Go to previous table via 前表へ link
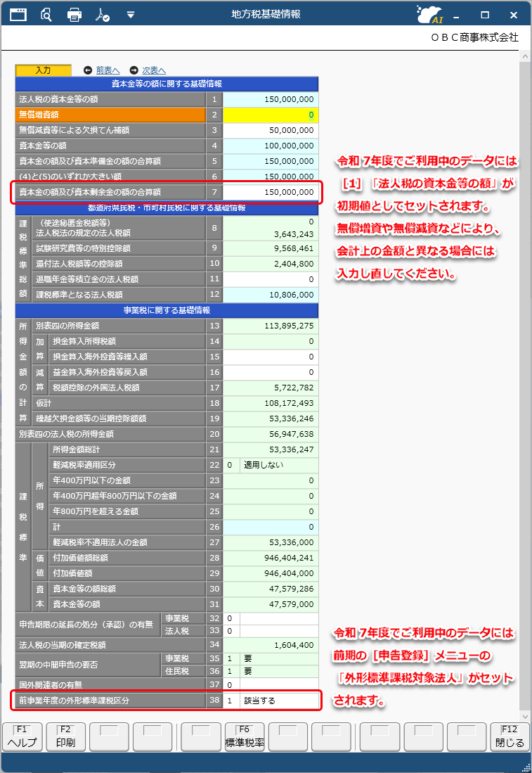Viewport: 532px width, 773px height. click(x=108, y=70)
